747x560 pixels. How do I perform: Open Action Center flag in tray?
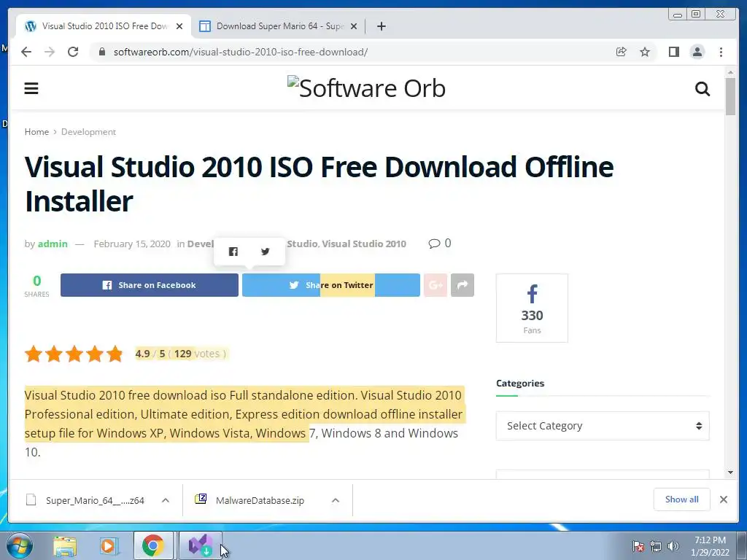(x=638, y=546)
